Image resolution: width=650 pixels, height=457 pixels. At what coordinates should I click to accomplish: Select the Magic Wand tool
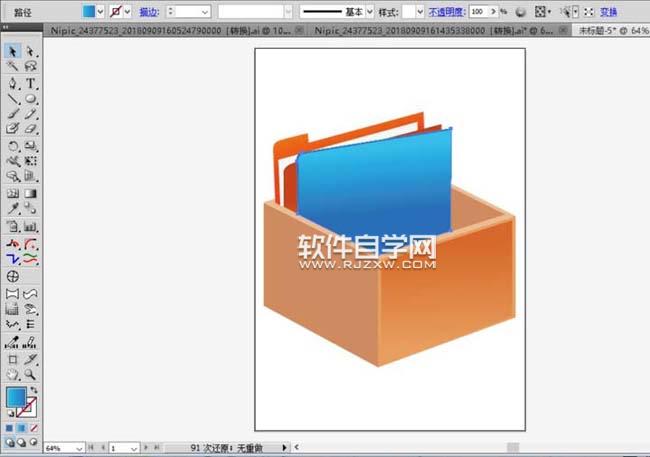(x=12, y=66)
